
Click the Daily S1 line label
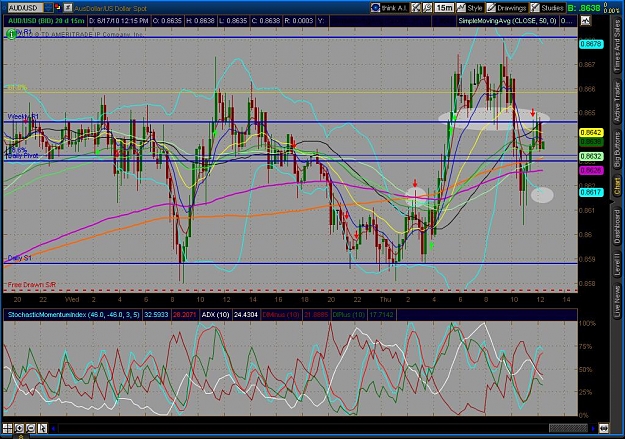point(19,258)
